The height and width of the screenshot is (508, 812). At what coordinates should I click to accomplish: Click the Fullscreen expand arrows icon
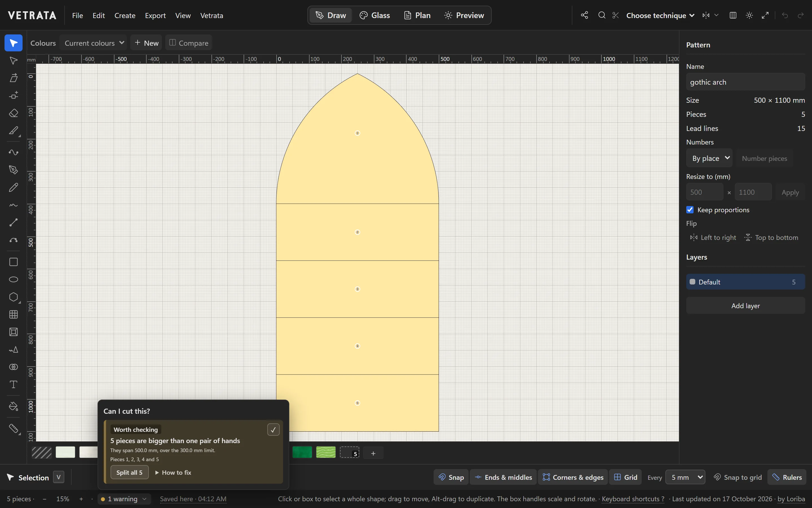coord(765,15)
